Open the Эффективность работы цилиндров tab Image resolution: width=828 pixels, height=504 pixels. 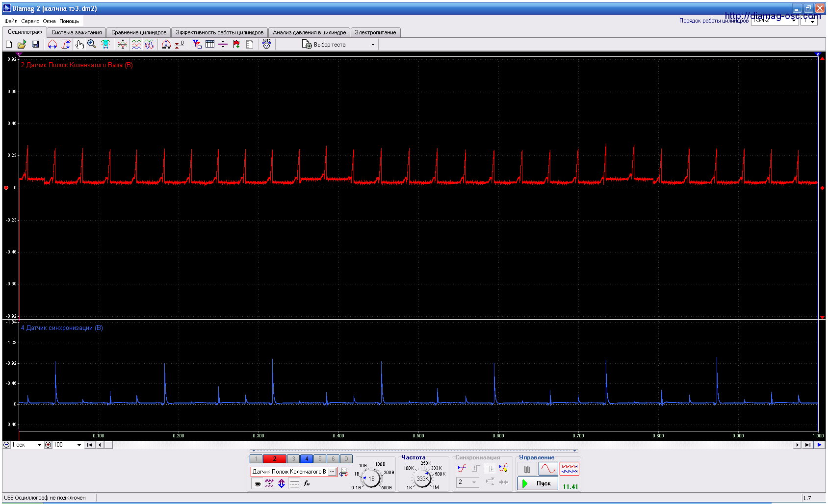(220, 32)
